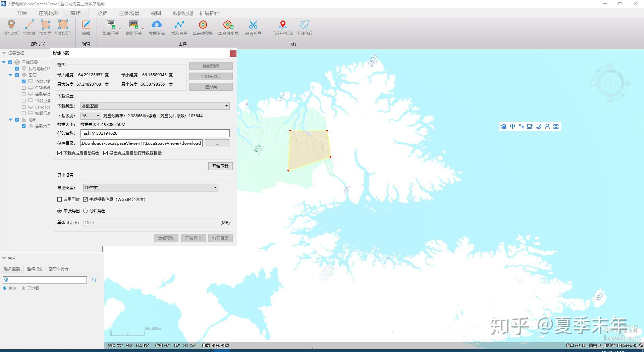The image size is (644, 352).
Task: Collapse the 场景数据 panel
Action: click(x=4, y=53)
